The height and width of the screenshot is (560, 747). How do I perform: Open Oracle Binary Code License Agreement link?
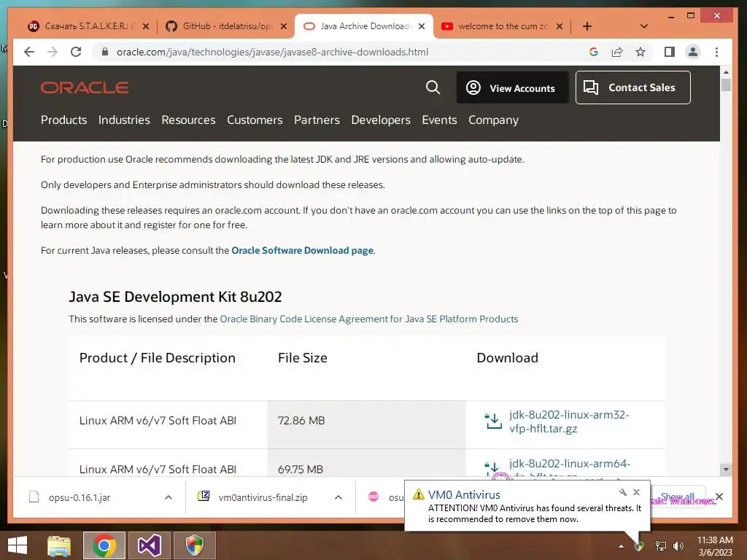pos(368,319)
